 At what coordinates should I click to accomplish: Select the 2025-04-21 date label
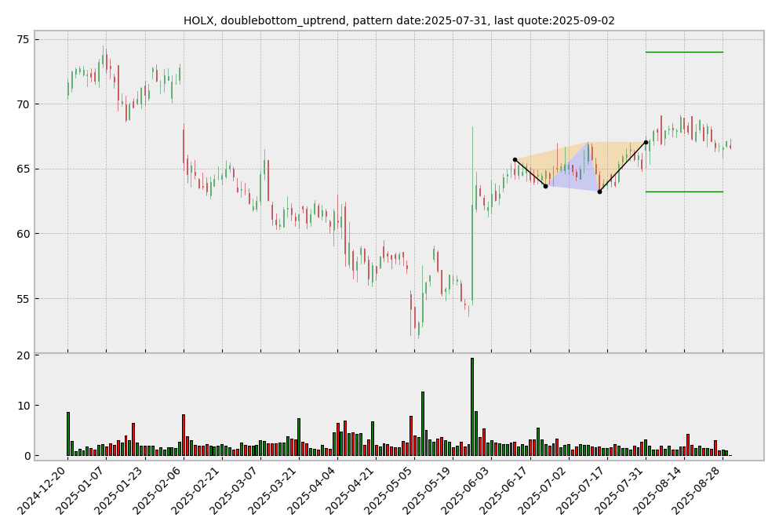coord(351,490)
